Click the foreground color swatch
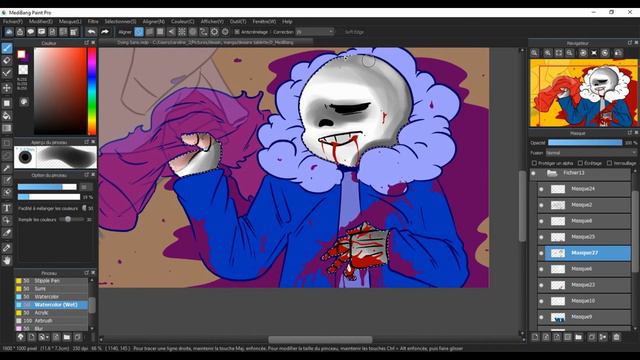 tap(21, 54)
